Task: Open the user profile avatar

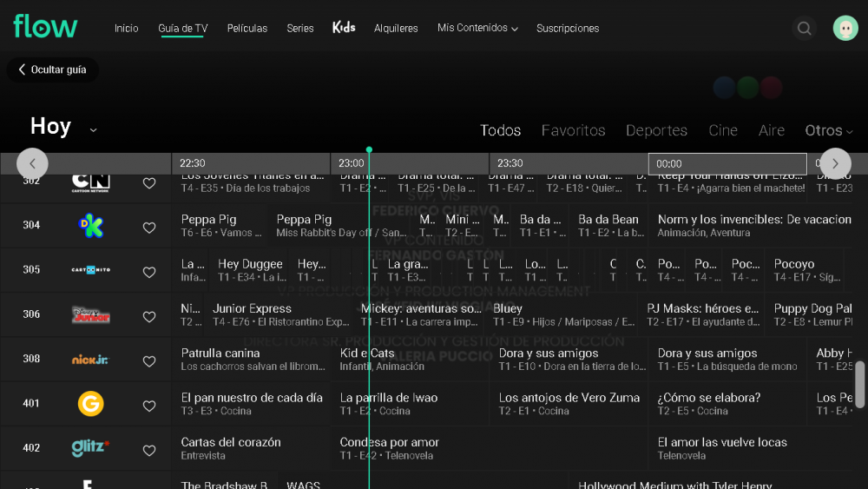Action: (x=845, y=29)
